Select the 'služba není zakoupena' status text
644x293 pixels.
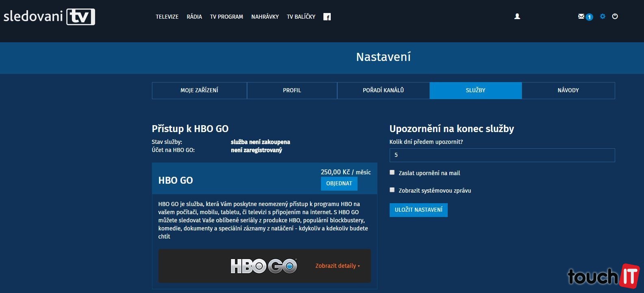(260, 142)
